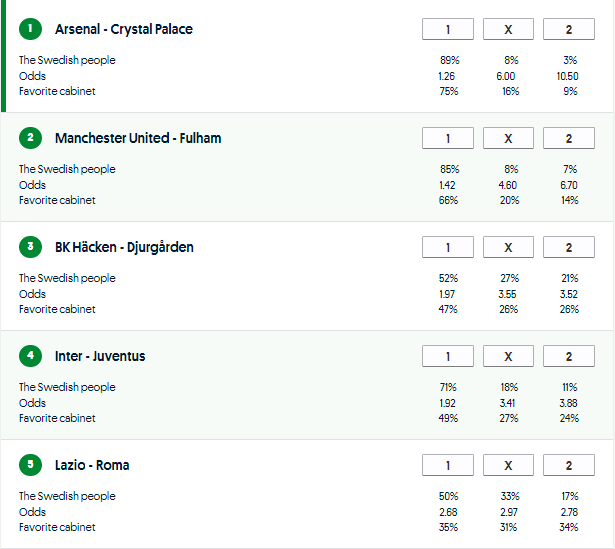
Task: Pick X draw for Inter - Juventus
Action: [x=508, y=356]
